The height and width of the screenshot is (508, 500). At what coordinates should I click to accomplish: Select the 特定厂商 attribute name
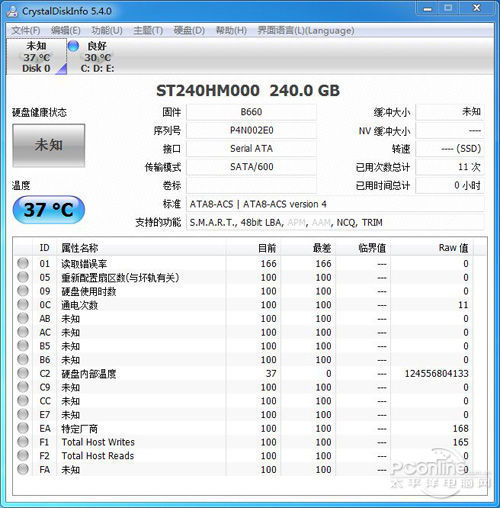click(79, 428)
